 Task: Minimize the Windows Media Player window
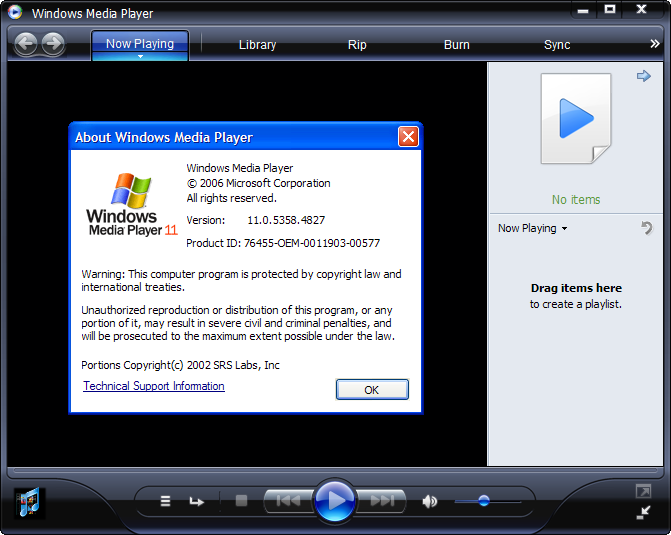583,10
